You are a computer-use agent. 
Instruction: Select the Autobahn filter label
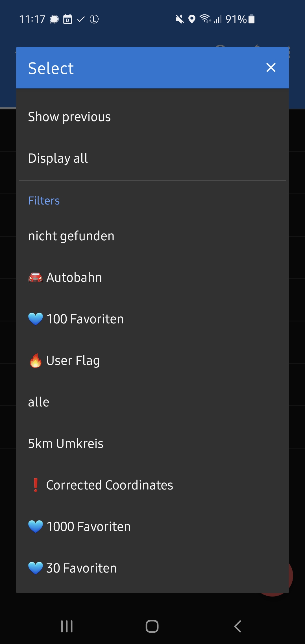[x=74, y=278]
